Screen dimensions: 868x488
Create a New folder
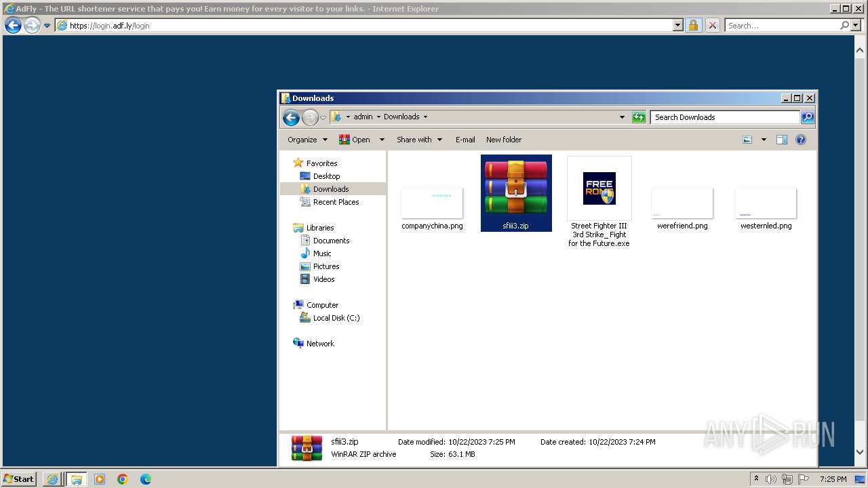(x=504, y=140)
